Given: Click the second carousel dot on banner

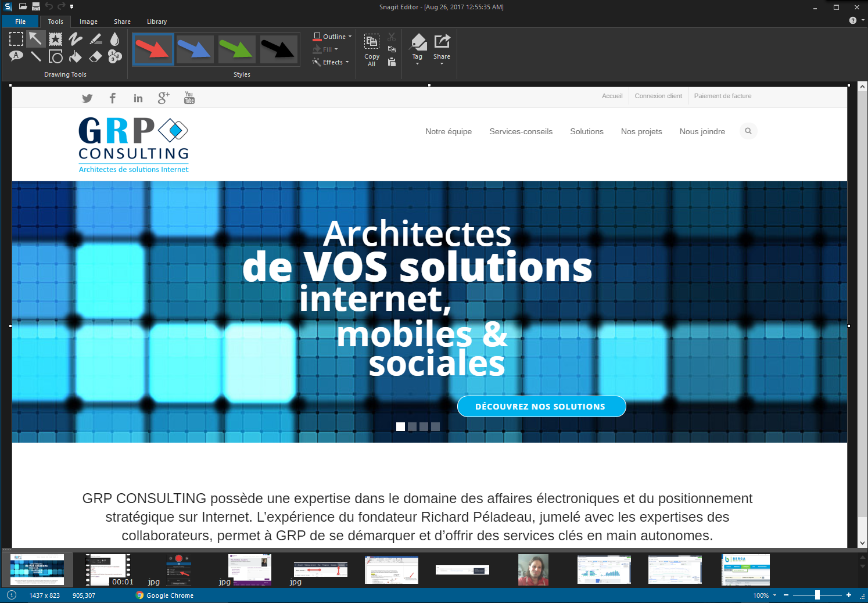Looking at the screenshot, I should point(412,426).
